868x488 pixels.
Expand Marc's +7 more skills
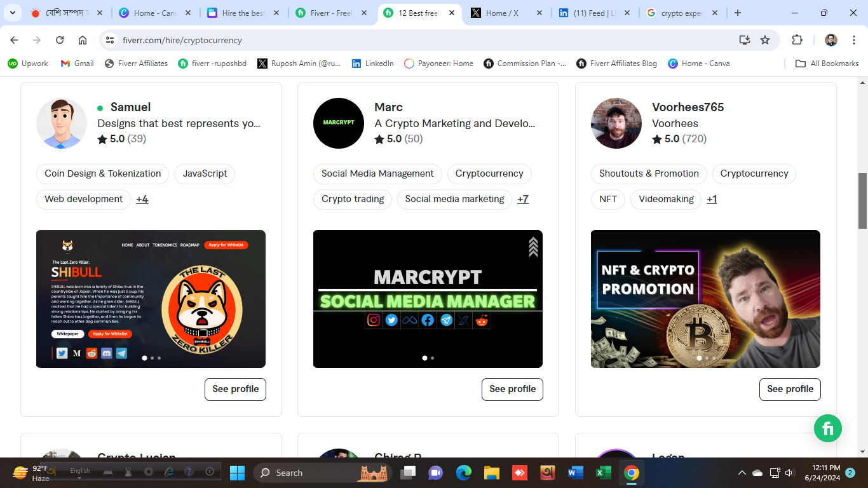pyautogui.click(x=523, y=199)
